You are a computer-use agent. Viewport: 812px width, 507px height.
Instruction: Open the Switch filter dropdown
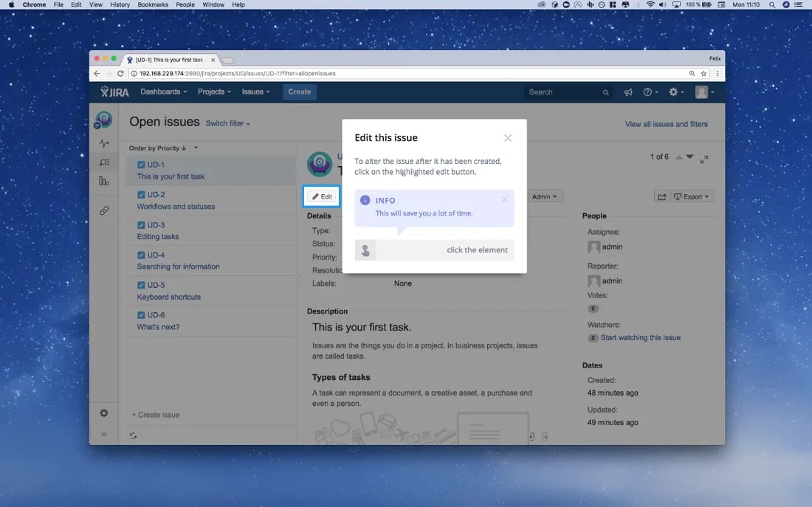click(227, 123)
